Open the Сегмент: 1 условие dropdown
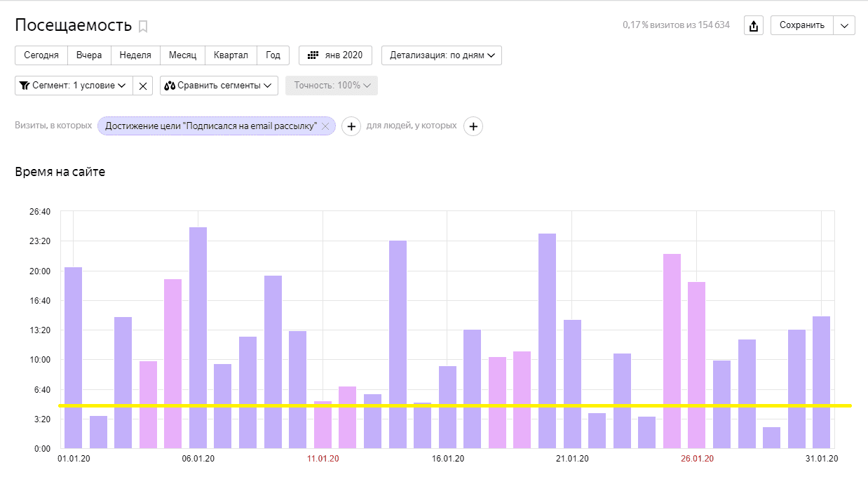Image resolution: width=868 pixels, height=498 pixels. coord(73,86)
